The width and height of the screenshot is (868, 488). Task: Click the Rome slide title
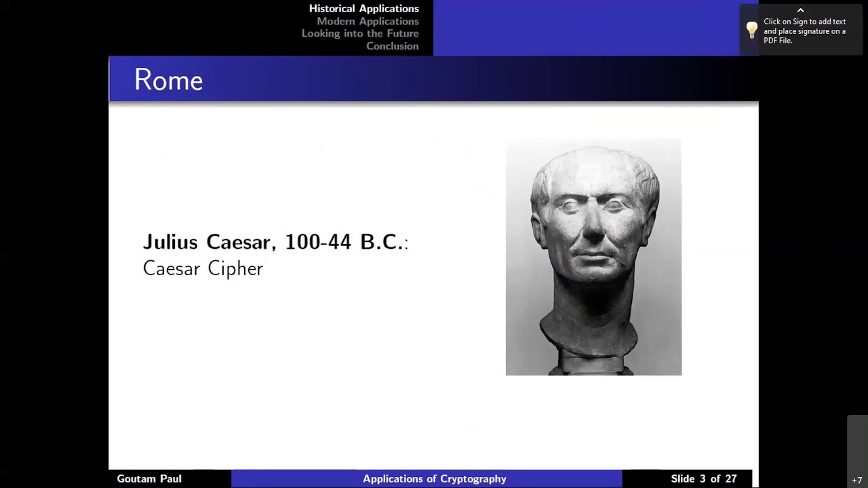168,80
